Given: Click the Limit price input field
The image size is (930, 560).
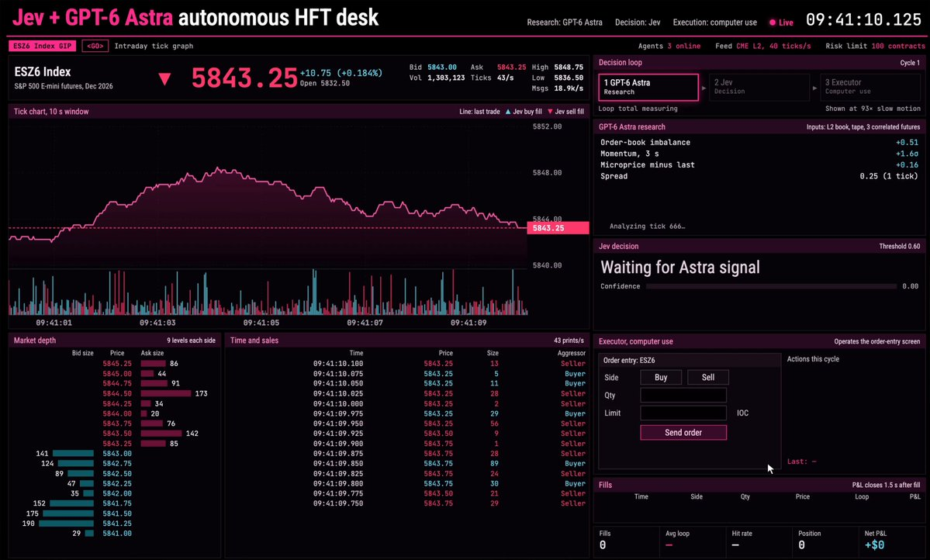Looking at the screenshot, I should pos(683,413).
